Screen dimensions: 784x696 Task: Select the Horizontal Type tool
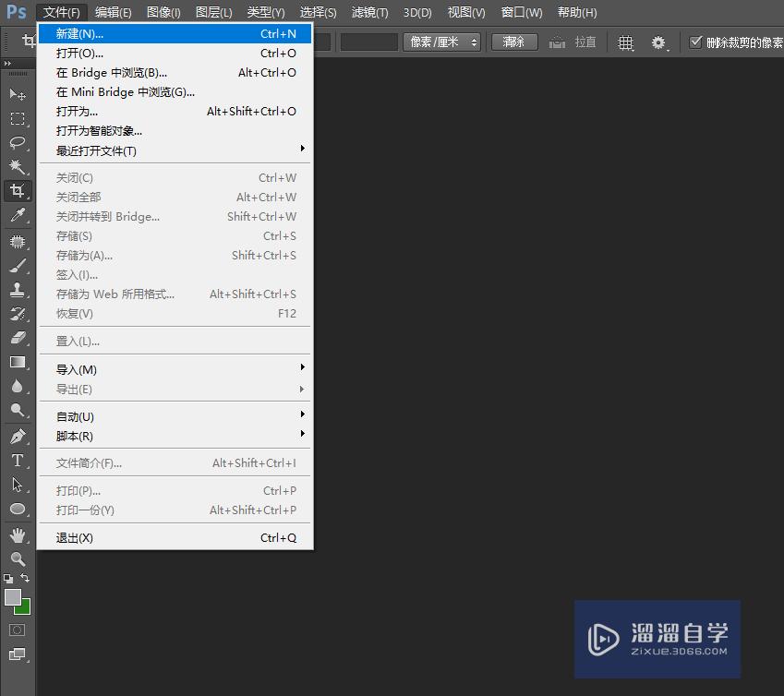[17, 460]
